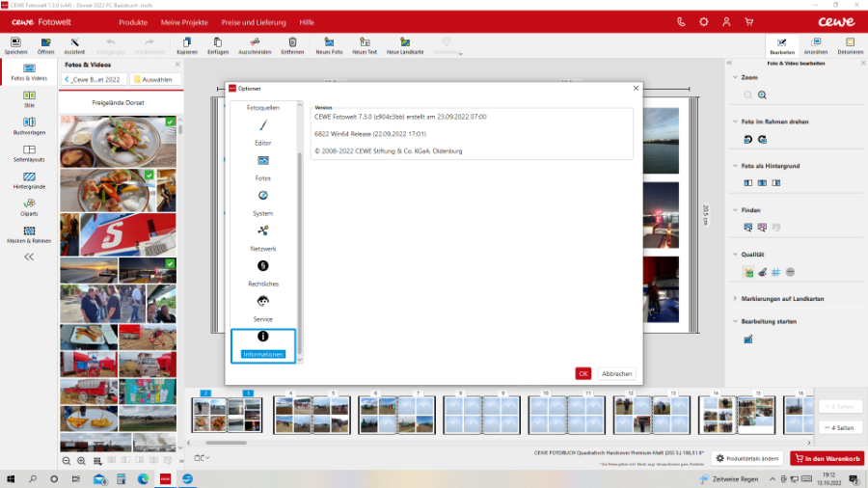Open the Cliparts sidebar panel
868x488 pixels.
click(x=29, y=206)
